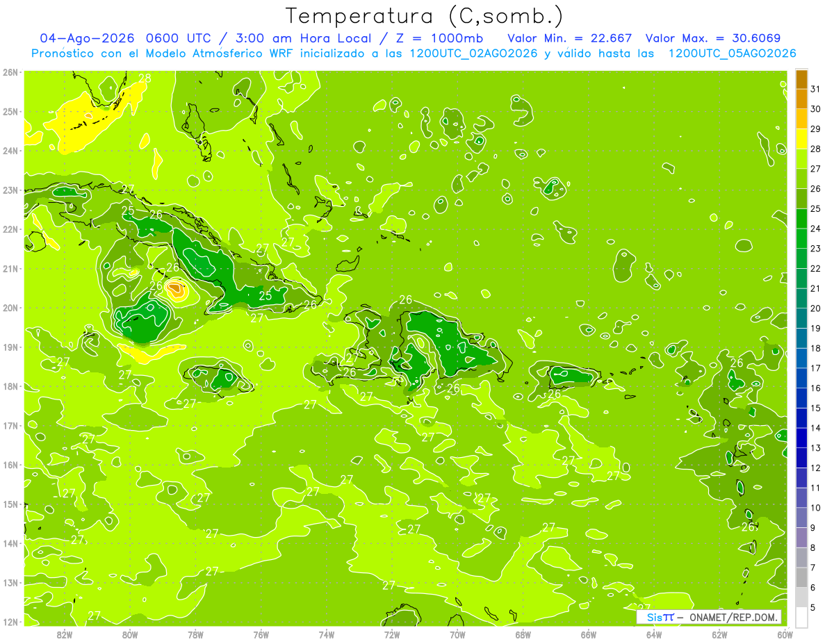Click the '70W' longitude label
834x644 pixels.
[457, 634]
